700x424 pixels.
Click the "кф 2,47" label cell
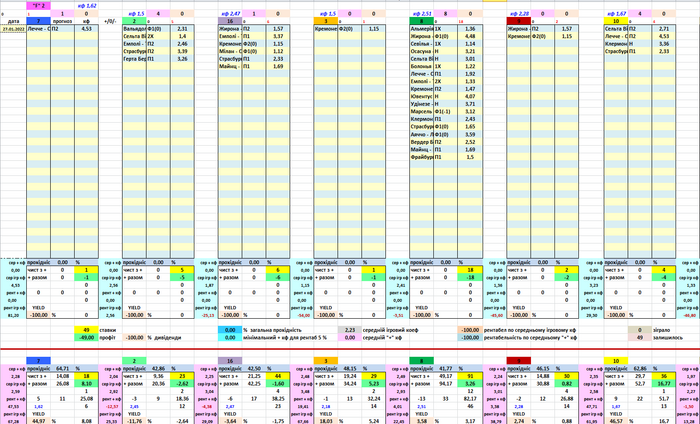pyautogui.click(x=230, y=13)
